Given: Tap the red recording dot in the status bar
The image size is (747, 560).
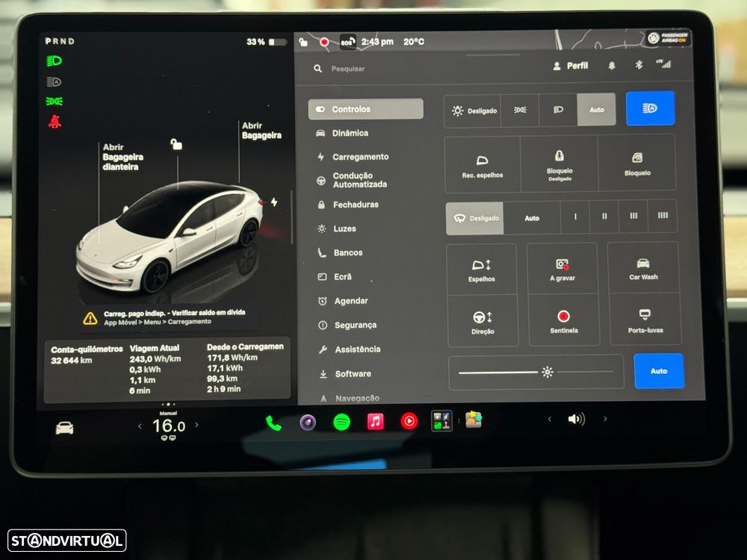Looking at the screenshot, I should tap(324, 43).
